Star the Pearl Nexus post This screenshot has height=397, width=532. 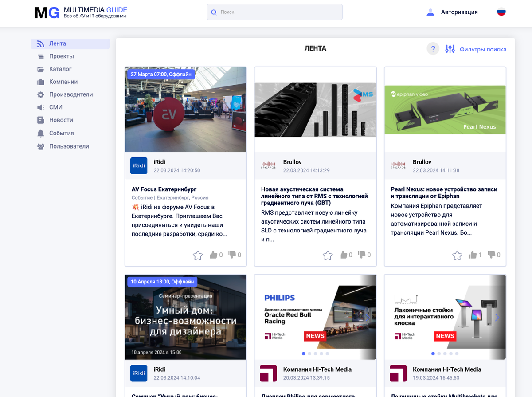tap(457, 255)
